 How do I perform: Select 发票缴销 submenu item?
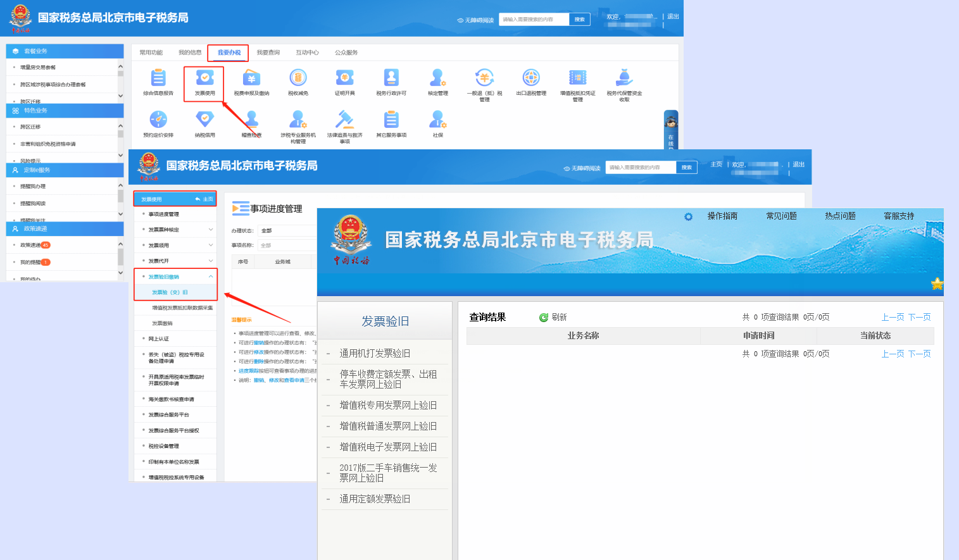click(x=162, y=323)
